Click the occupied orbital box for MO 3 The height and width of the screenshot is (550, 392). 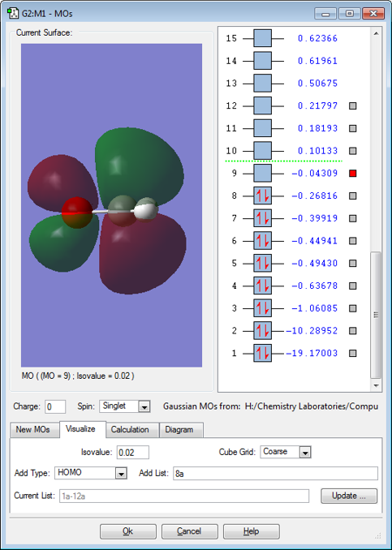click(262, 308)
